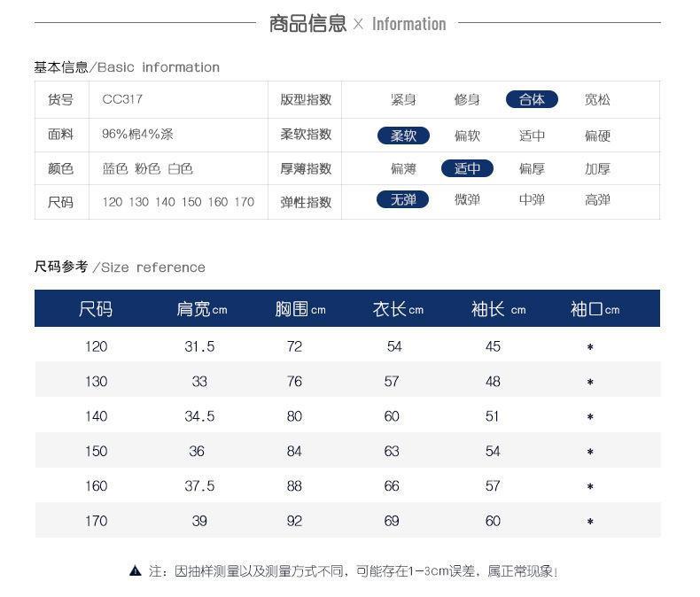Choose the 宽松 loose fit option

(597, 99)
